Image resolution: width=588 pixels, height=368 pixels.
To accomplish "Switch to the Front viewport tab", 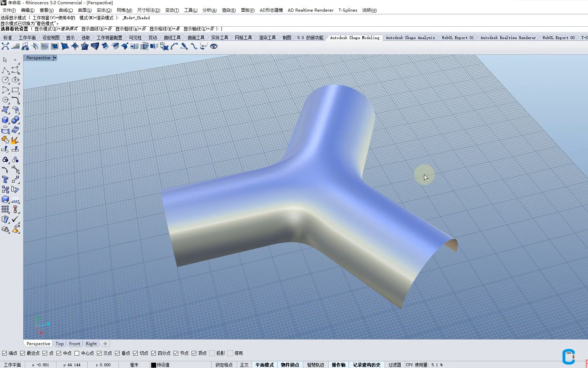I will coord(75,343).
